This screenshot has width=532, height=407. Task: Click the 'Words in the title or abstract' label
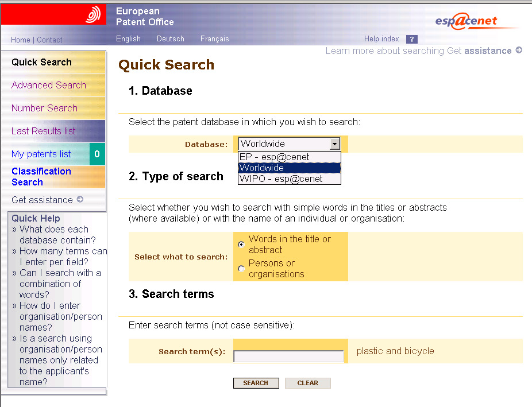(x=290, y=245)
